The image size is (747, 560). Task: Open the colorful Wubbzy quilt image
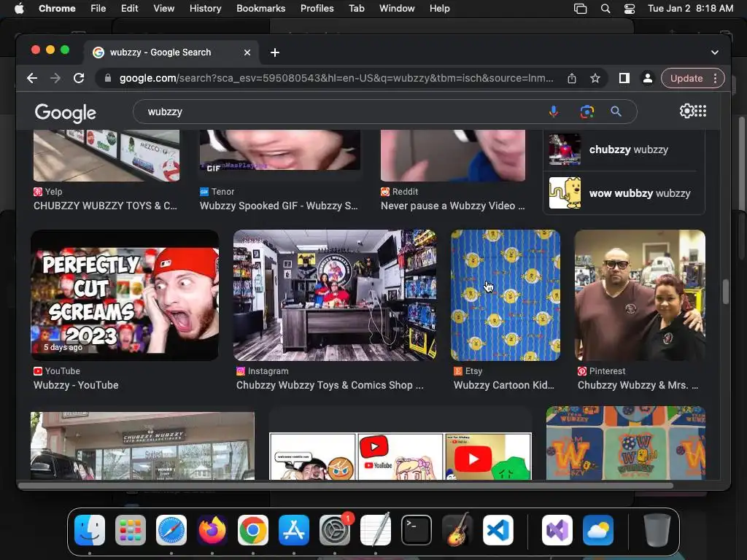(625, 443)
